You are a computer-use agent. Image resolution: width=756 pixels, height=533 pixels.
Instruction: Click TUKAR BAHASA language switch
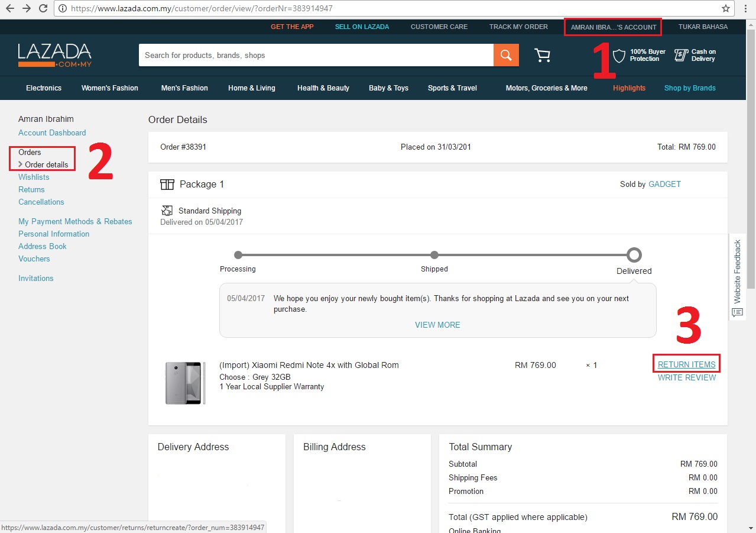click(x=703, y=27)
